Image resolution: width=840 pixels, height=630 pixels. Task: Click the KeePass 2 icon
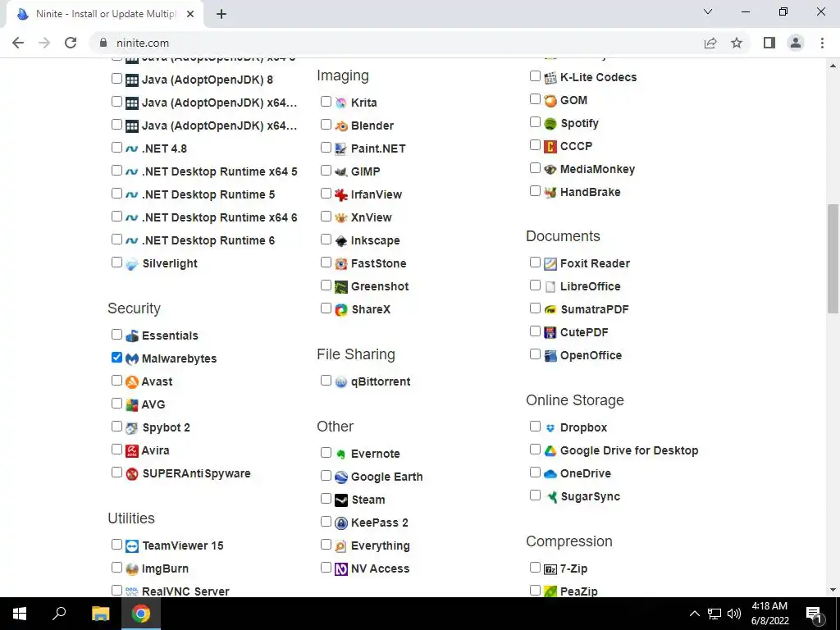(x=341, y=523)
